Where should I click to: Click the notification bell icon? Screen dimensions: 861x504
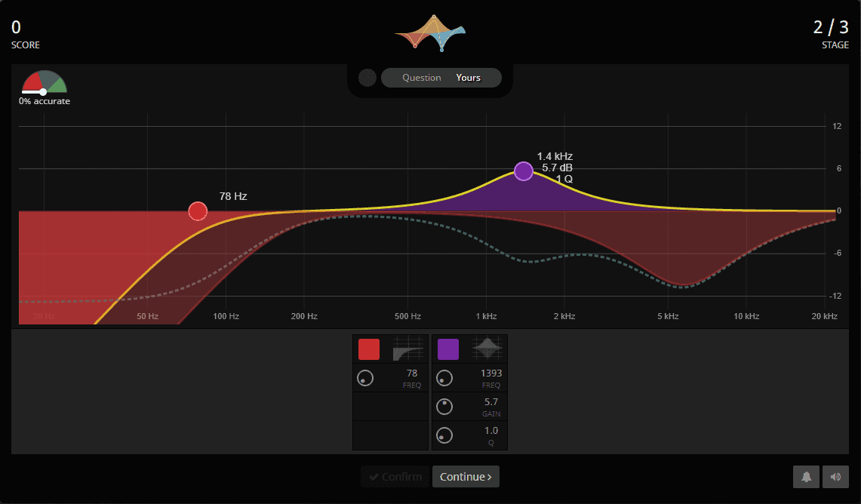click(806, 477)
